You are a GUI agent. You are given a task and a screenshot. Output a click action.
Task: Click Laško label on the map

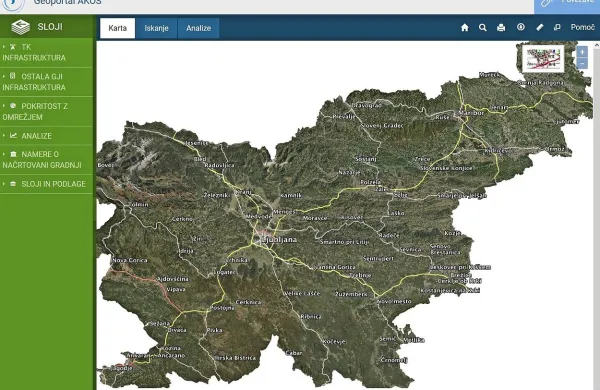coord(396,213)
